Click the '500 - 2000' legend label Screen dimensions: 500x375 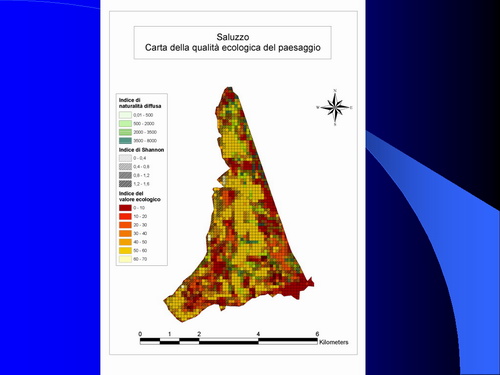click(x=144, y=124)
